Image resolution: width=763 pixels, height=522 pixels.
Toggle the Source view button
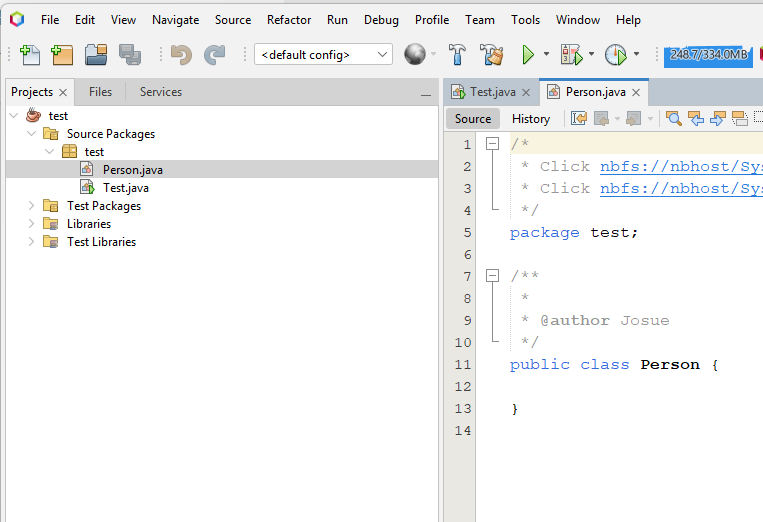click(x=473, y=118)
